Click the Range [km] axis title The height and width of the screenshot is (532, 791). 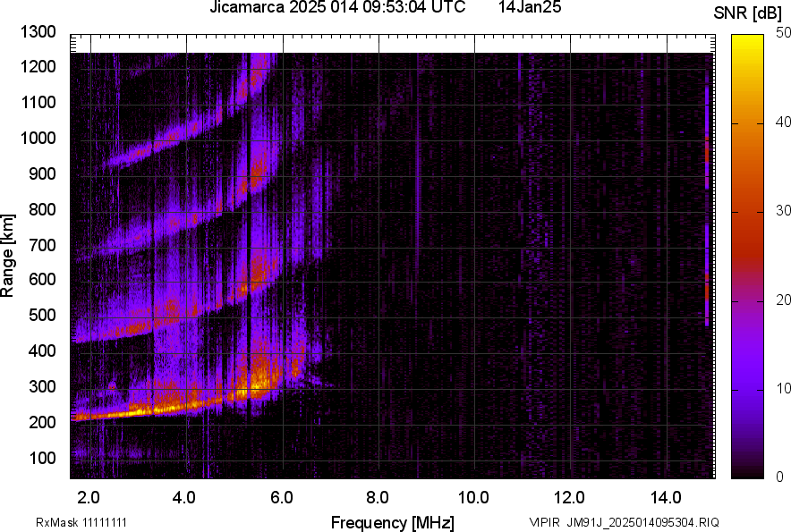coord(7,256)
